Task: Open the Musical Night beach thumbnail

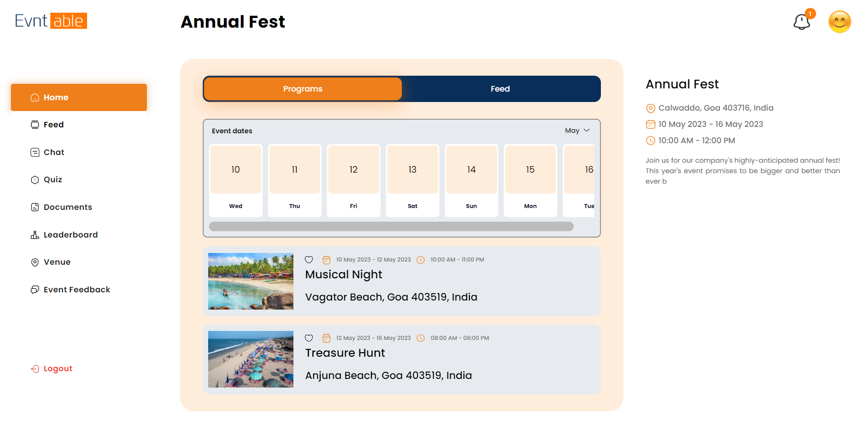Action: pyautogui.click(x=250, y=281)
